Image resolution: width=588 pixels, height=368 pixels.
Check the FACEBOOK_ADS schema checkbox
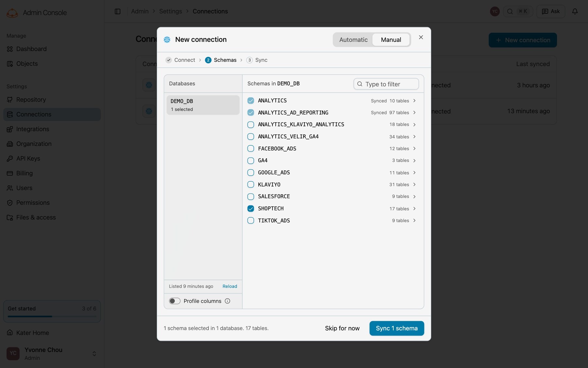[251, 149]
